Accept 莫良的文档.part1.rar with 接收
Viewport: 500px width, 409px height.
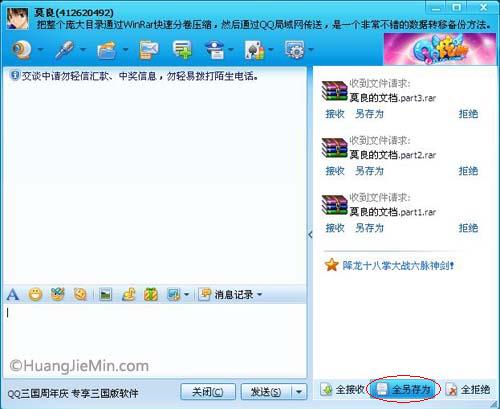(335, 228)
